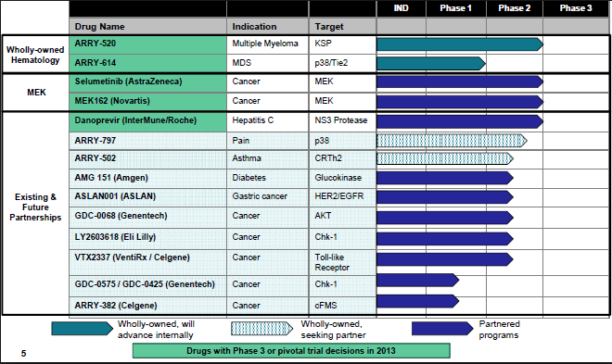Click the Wholly-owned Hematology group label

pos(35,55)
